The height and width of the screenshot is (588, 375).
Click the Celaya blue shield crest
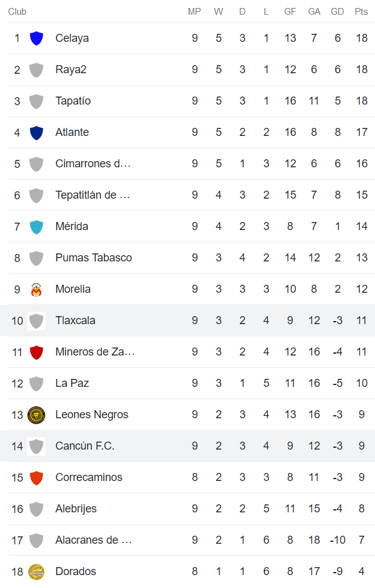click(x=36, y=38)
